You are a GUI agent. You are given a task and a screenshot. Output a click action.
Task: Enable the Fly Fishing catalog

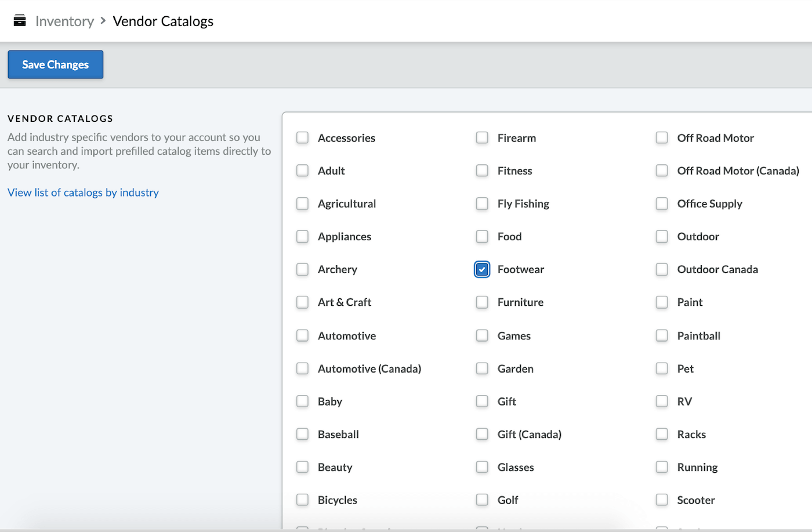482,204
